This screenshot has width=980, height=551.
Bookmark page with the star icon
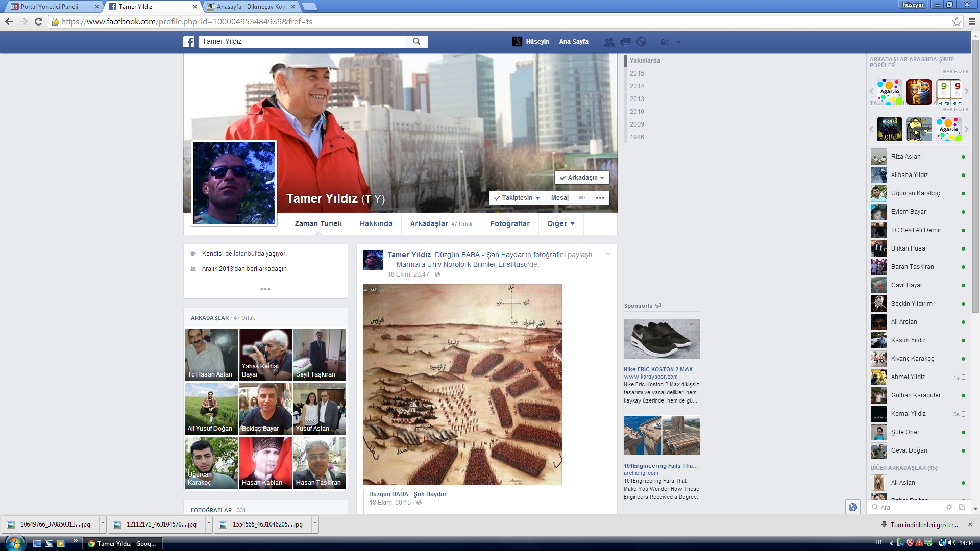[957, 21]
